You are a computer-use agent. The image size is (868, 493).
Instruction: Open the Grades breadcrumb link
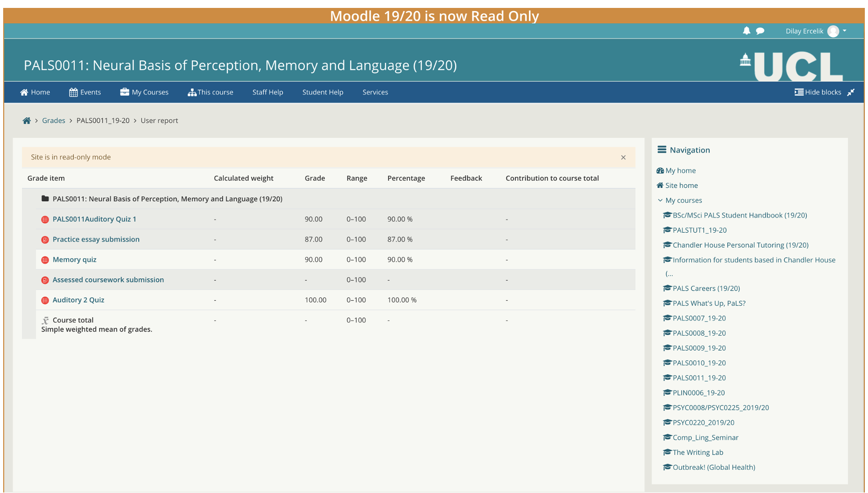click(54, 120)
